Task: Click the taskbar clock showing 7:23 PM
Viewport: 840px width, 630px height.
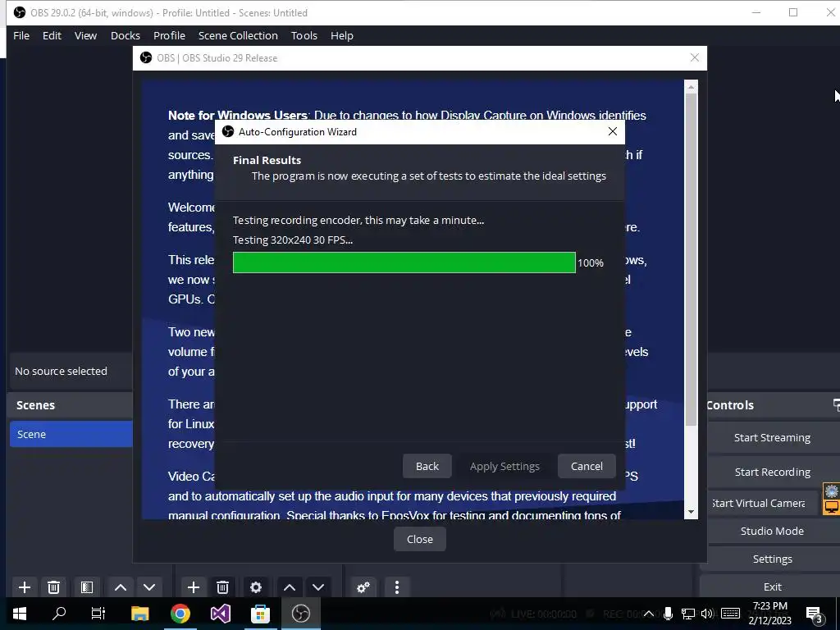Action: tap(769, 614)
